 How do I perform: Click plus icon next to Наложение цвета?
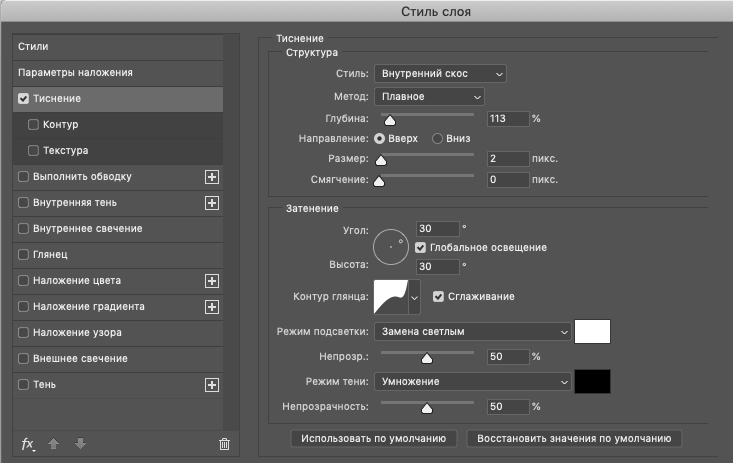[x=212, y=281]
